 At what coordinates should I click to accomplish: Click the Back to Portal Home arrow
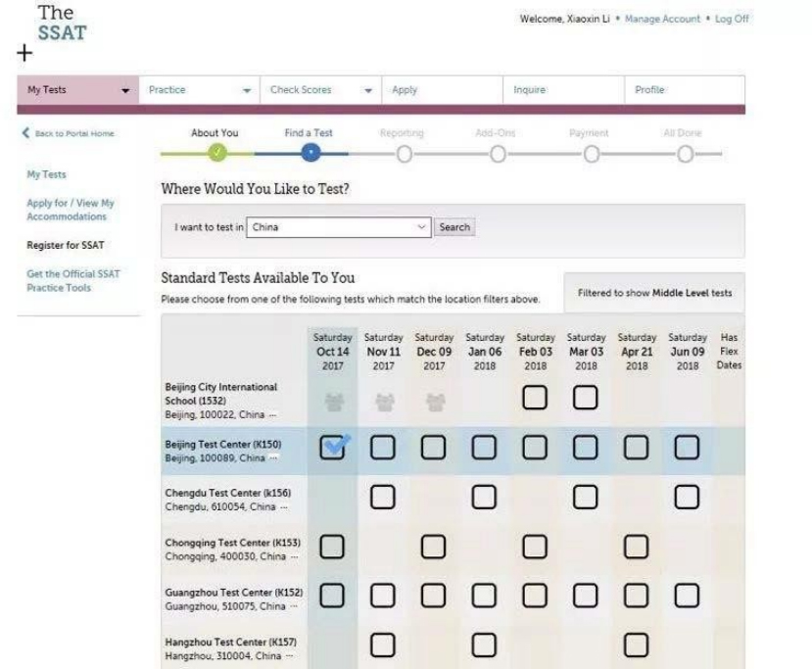pyautogui.click(x=26, y=134)
